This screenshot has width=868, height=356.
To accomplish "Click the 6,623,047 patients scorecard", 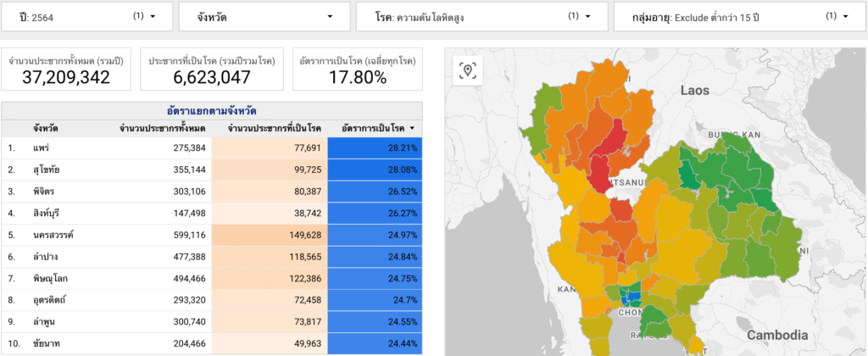I will coord(211,70).
